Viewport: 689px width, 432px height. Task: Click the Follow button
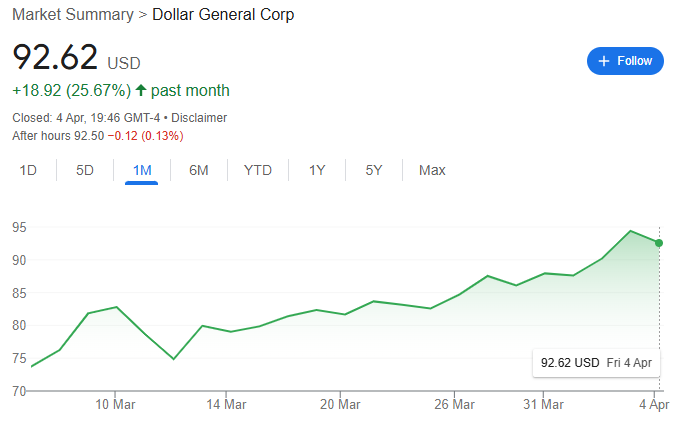point(625,61)
